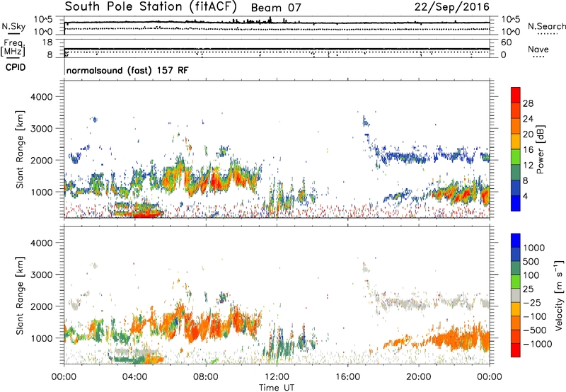The height and width of the screenshot is (392, 566).
Task: Click the '24' power colorbar label
Action: [x=528, y=119]
